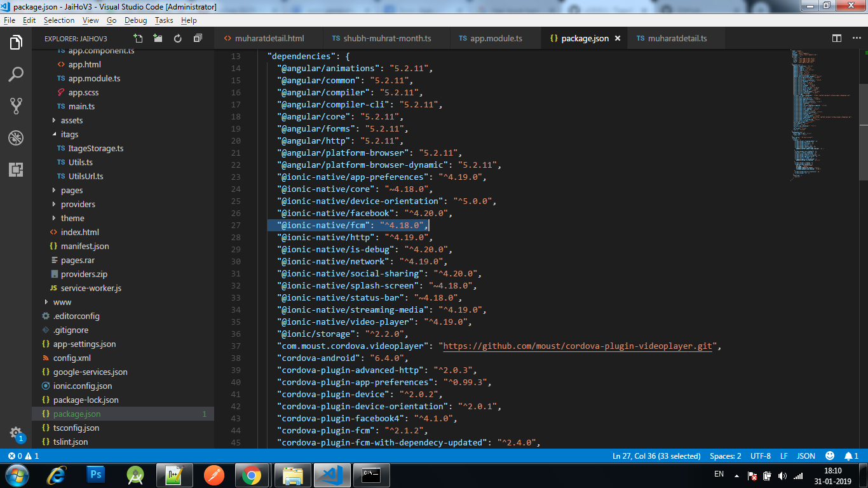The width and height of the screenshot is (868, 488).
Task: Open the Extensions view in activity bar
Action: [x=16, y=169]
